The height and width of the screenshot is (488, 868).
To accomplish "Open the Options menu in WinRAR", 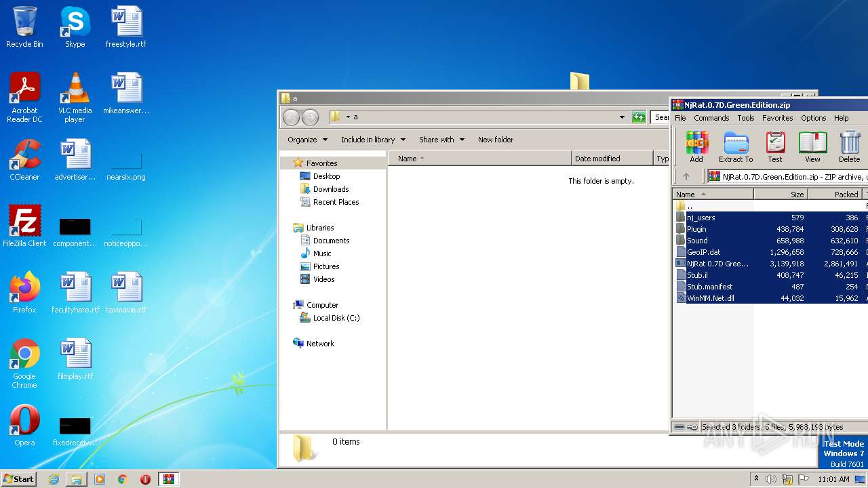I will click(814, 118).
